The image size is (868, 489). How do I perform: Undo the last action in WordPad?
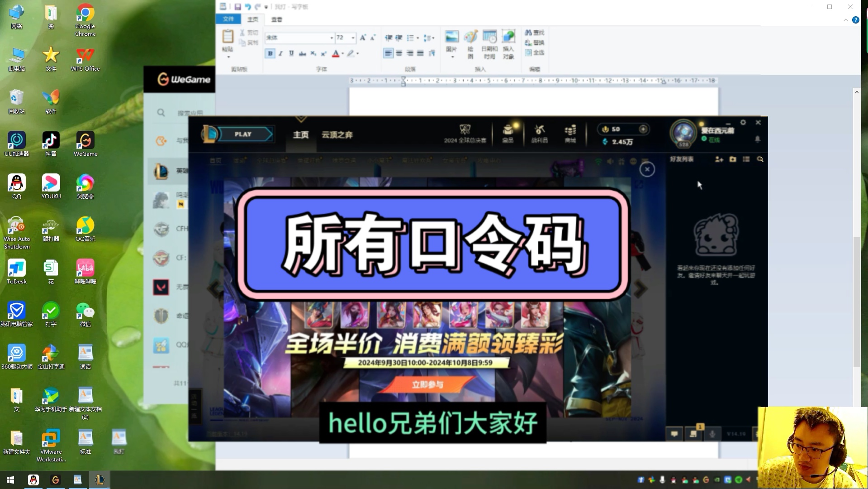(x=247, y=7)
